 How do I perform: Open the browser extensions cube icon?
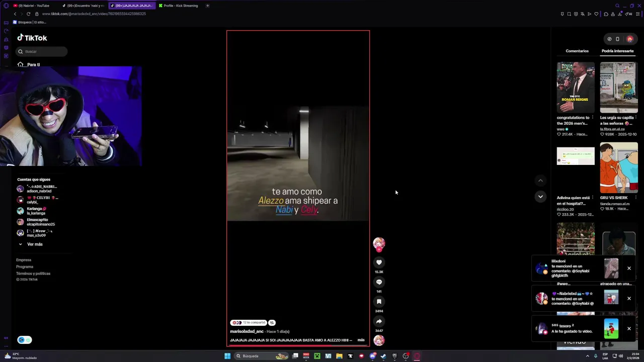(x=606, y=14)
